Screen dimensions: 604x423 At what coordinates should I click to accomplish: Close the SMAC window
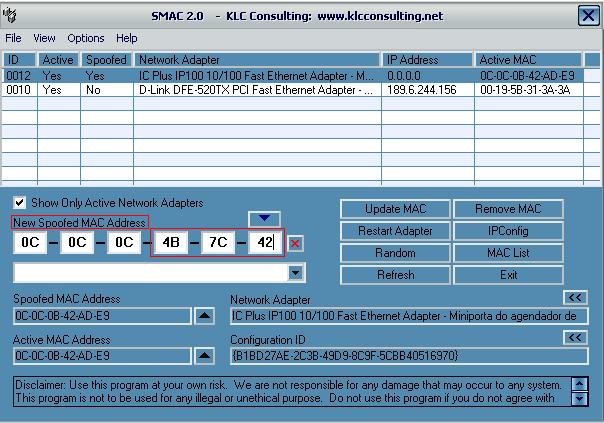589,15
